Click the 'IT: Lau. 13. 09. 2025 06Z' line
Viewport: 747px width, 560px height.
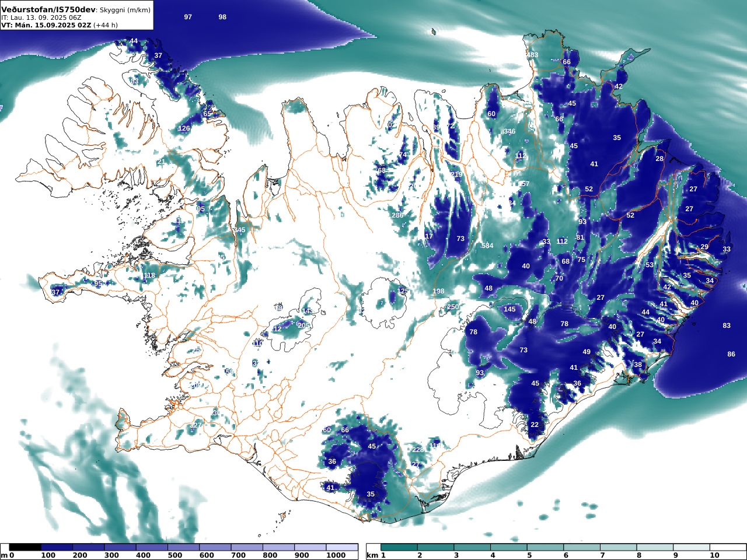click(x=41, y=17)
